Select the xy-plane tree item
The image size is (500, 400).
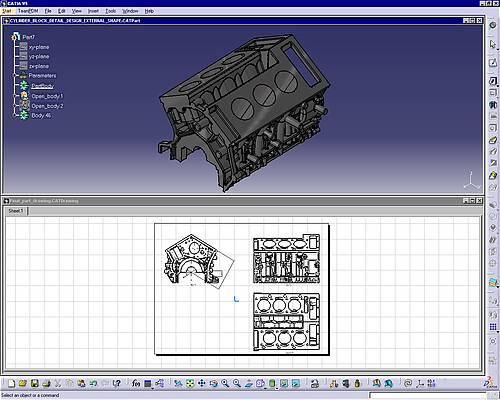[x=39, y=47]
